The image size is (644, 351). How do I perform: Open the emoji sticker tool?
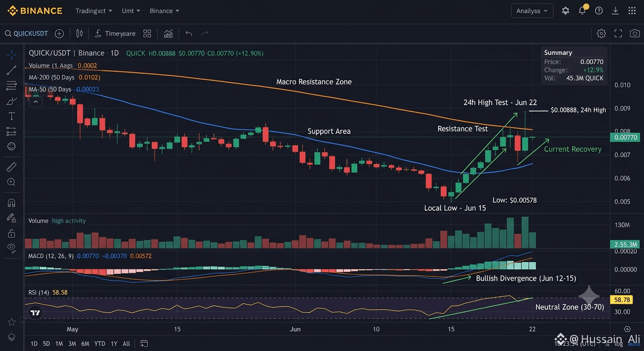(11, 147)
